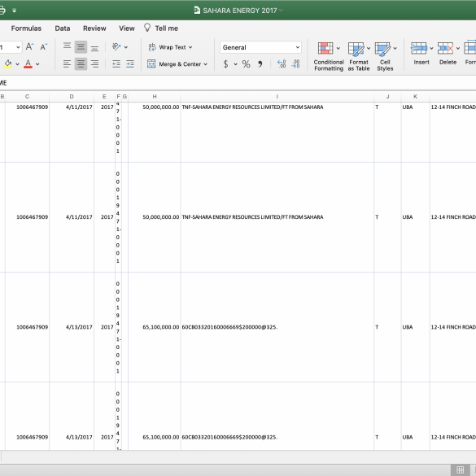Select column I header
476x476 pixels.
[277, 97]
